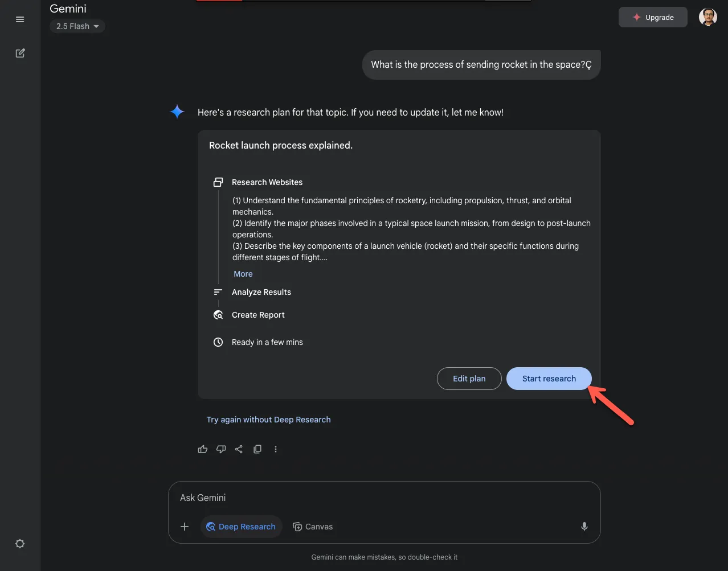
Task: Click the Gemini can make mistakes disclaimer
Action: point(385,557)
